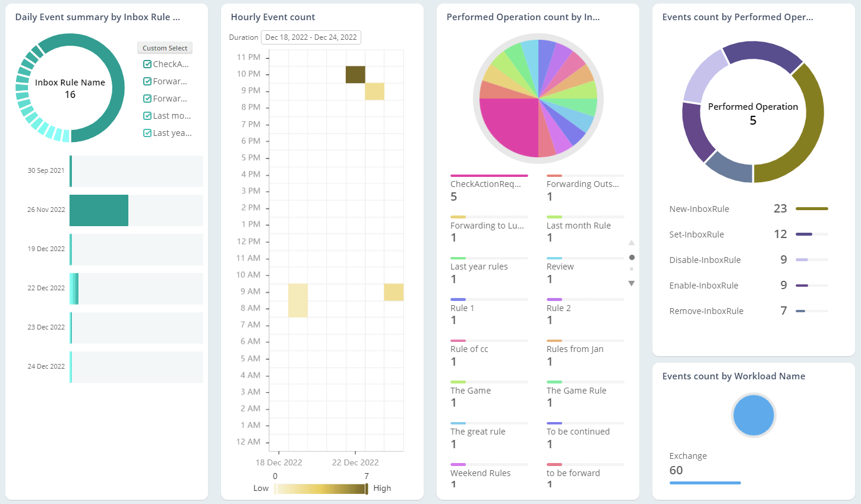
Task: Click the Low–High gradient color legend
Action: click(x=321, y=488)
